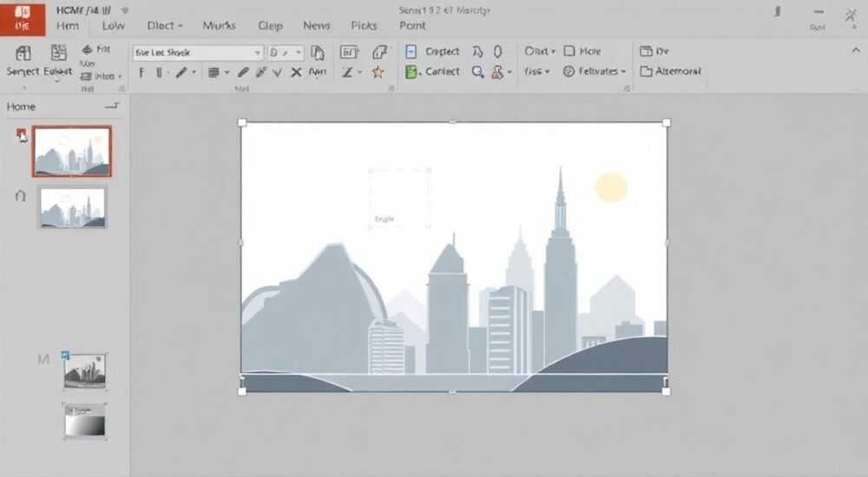Switch to the Picks ribbon tab

click(x=364, y=25)
